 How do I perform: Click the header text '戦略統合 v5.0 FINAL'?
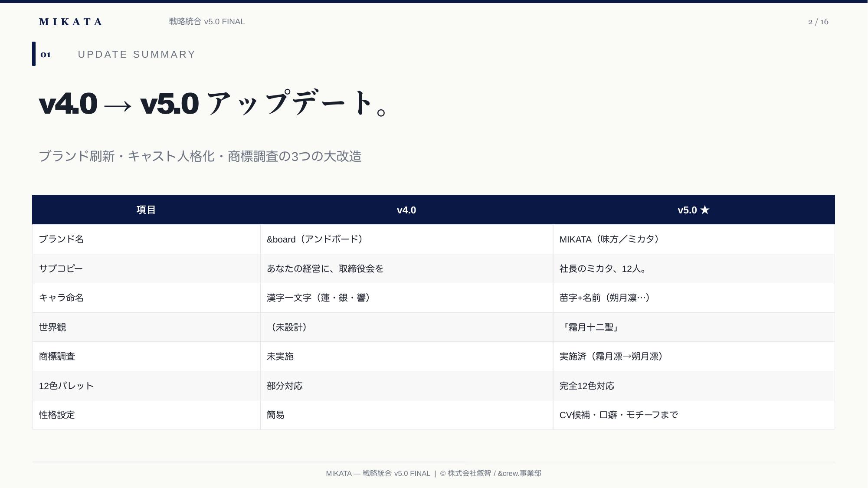click(x=207, y=22)
